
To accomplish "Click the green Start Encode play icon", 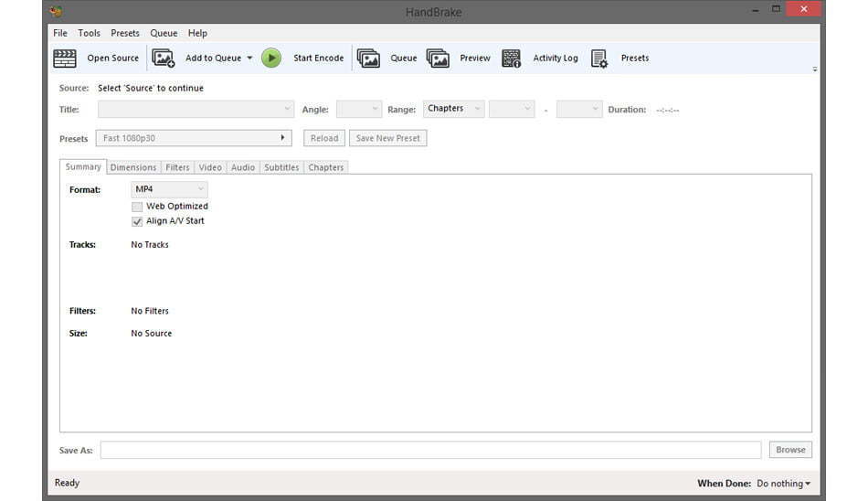I will [x=271, y=59].
